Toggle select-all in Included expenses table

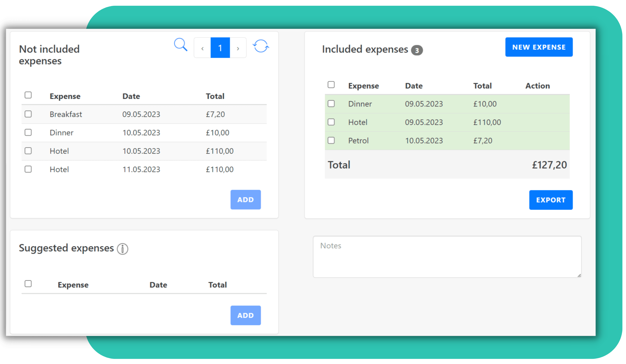331,85
